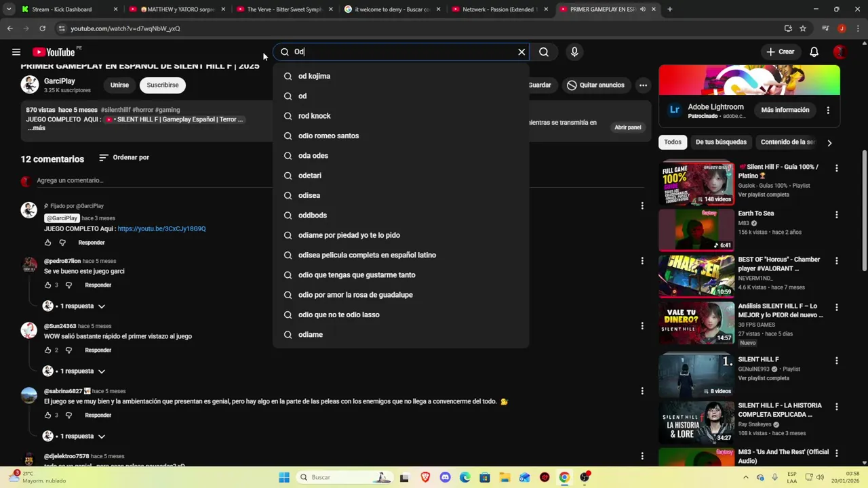868x488 pixels.
Task: Clear the search box text
Action: click(x=521, y=52)
